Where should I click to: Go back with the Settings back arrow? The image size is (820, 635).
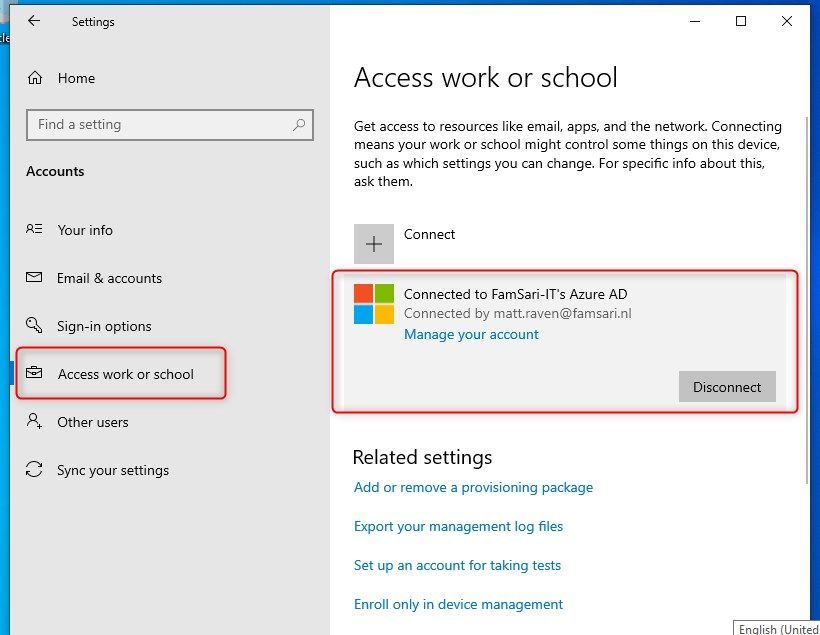point(34,21)
